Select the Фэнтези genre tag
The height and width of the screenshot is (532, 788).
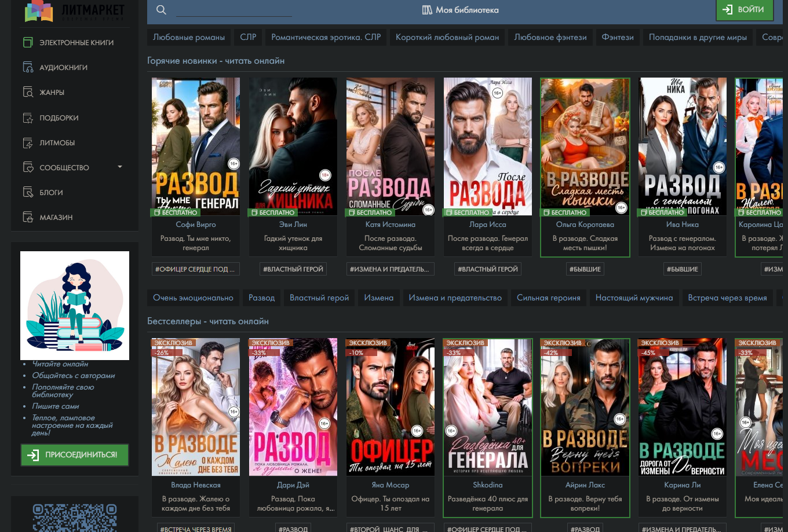pyautogui.click(x=618, y=37)
